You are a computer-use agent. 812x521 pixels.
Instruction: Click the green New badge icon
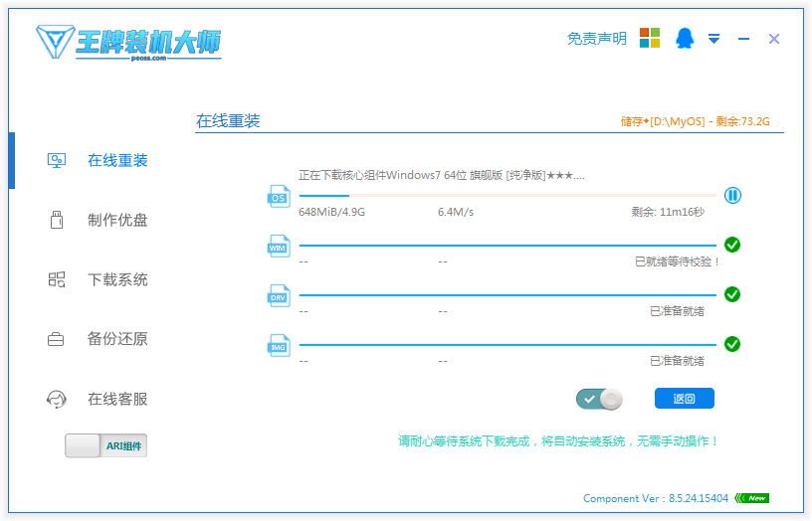pos(752,498)
